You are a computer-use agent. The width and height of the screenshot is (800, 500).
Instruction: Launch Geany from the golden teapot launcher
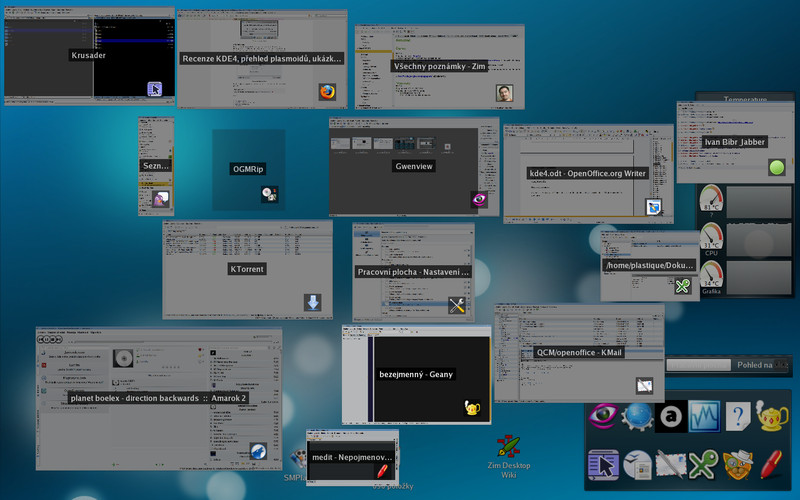(771, 416)
